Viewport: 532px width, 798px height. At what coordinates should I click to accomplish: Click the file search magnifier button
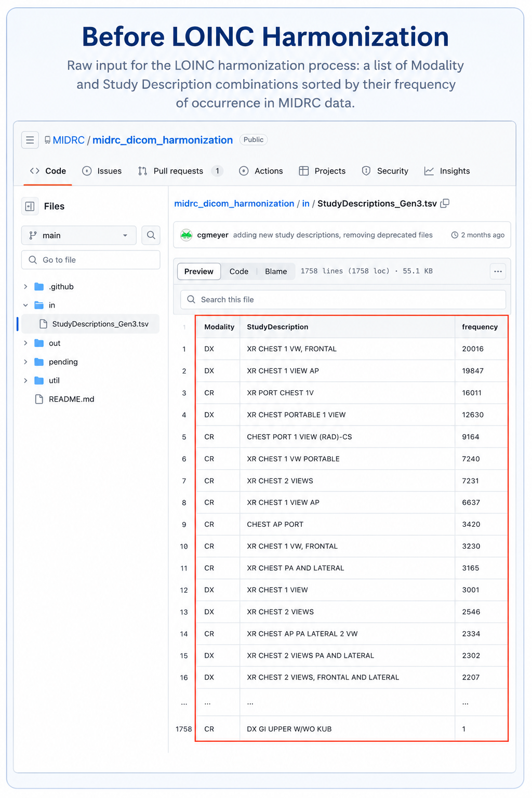[x=151, y=235]
